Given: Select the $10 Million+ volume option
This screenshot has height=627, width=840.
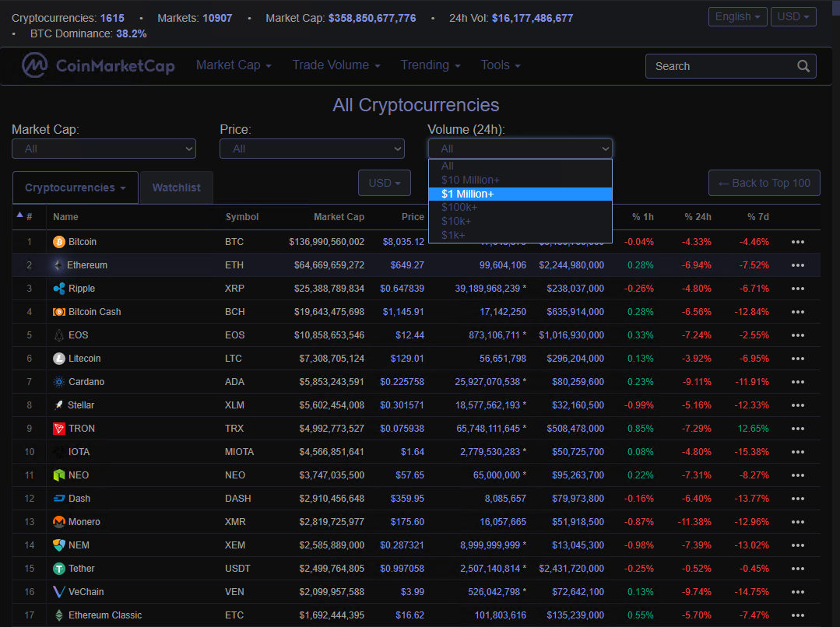Looking at the screenshot, I should click(520, 180).
